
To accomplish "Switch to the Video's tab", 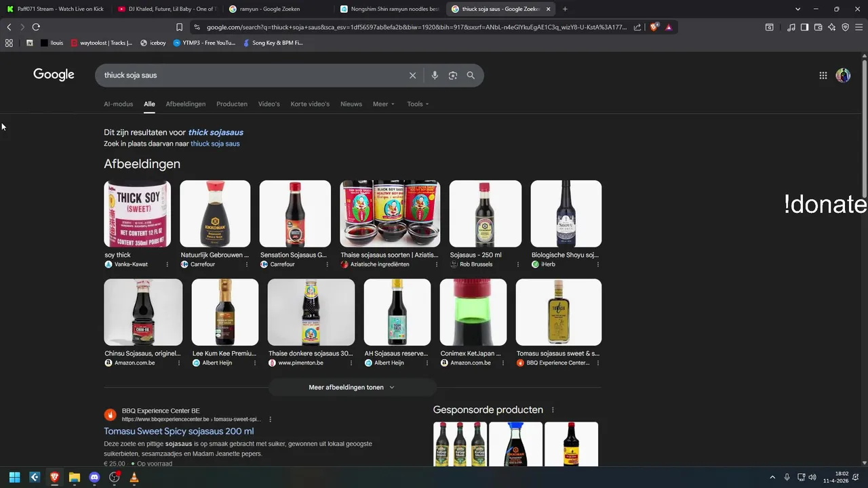I will coord(269,104).
